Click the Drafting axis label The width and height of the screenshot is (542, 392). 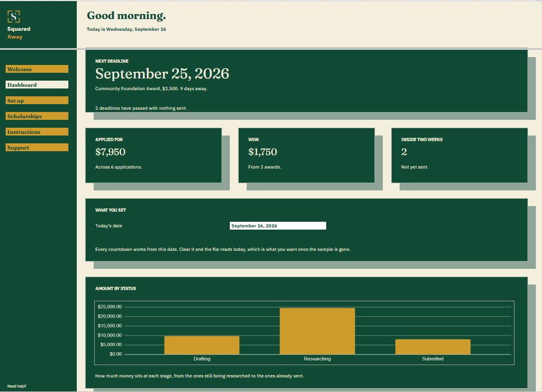[202, 359]
